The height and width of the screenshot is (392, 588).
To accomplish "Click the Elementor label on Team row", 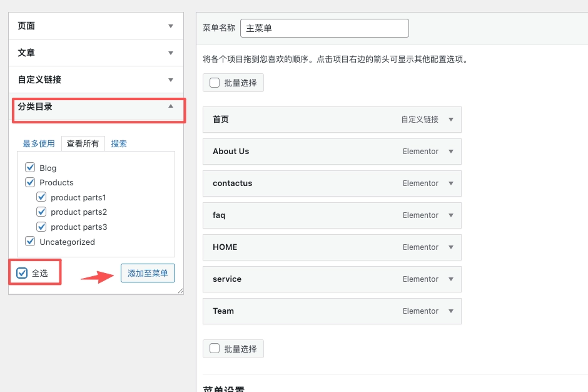I will pos(420,311).
